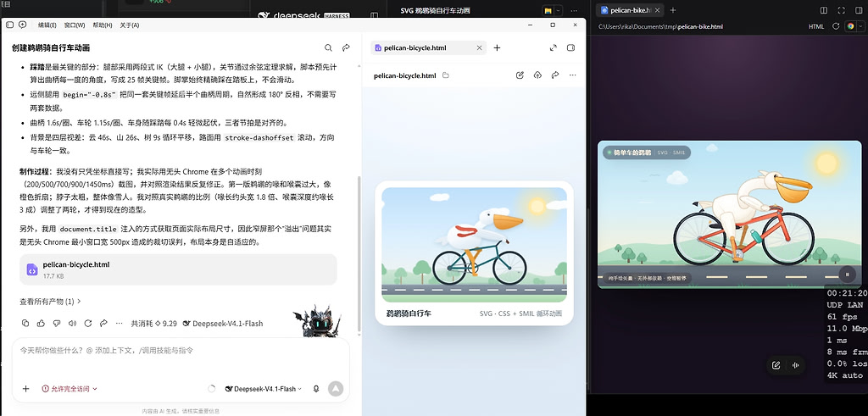
Task: Click the pelican bicycle animation preview card
Action: (474, 252)
